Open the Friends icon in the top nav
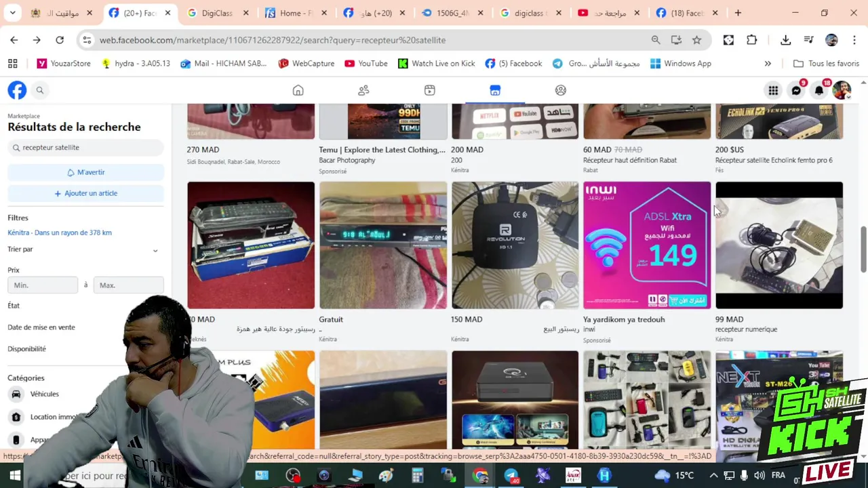 363,90
